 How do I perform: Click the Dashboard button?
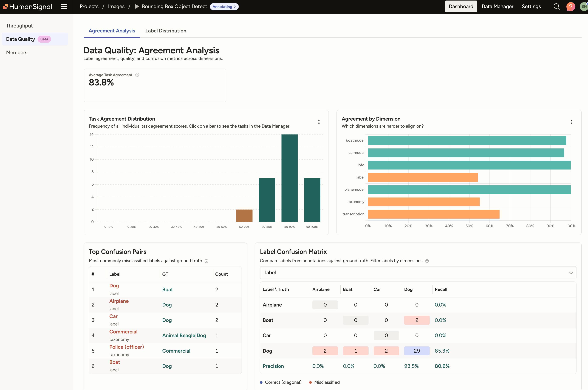pos(461,7)
